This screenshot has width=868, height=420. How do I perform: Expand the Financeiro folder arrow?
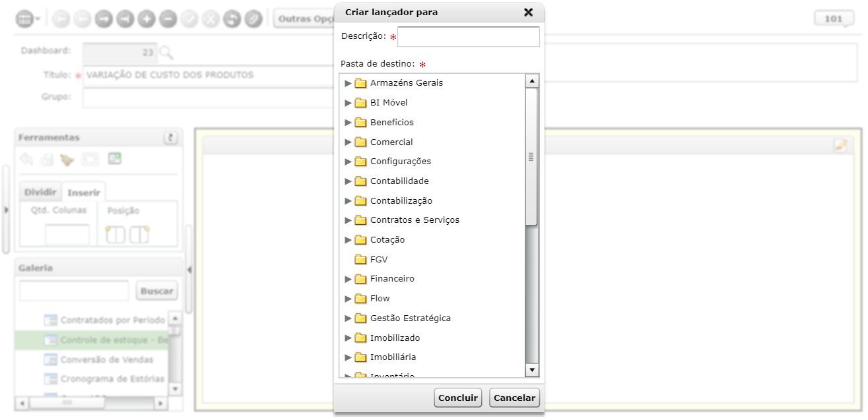[x=349, y=279]
